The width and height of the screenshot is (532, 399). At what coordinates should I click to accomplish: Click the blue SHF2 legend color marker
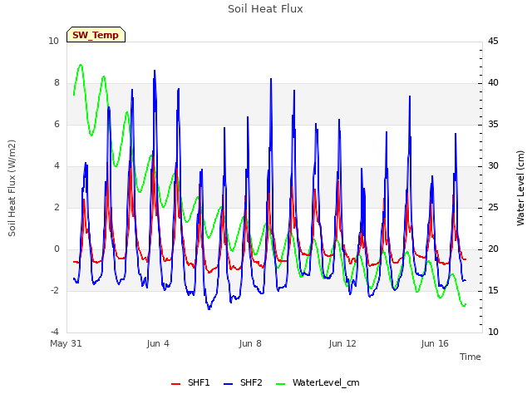pyautogui.click(x=228, y=383)
